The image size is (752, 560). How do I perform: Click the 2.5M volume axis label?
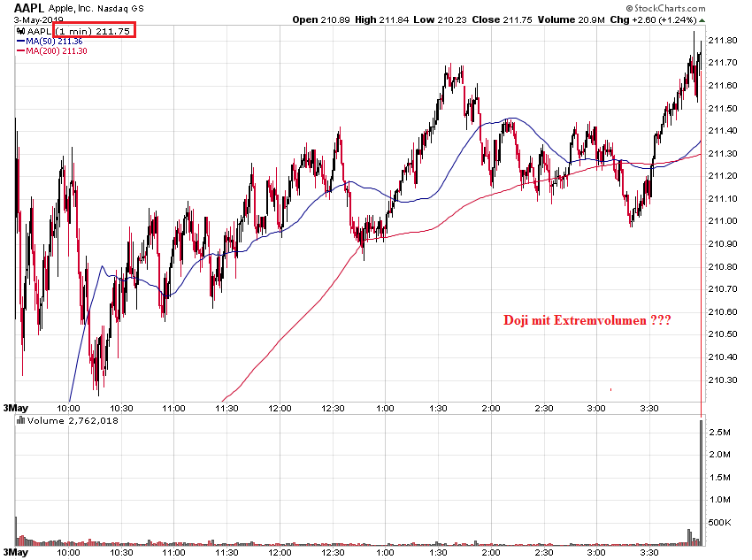[x=719, y=433]
